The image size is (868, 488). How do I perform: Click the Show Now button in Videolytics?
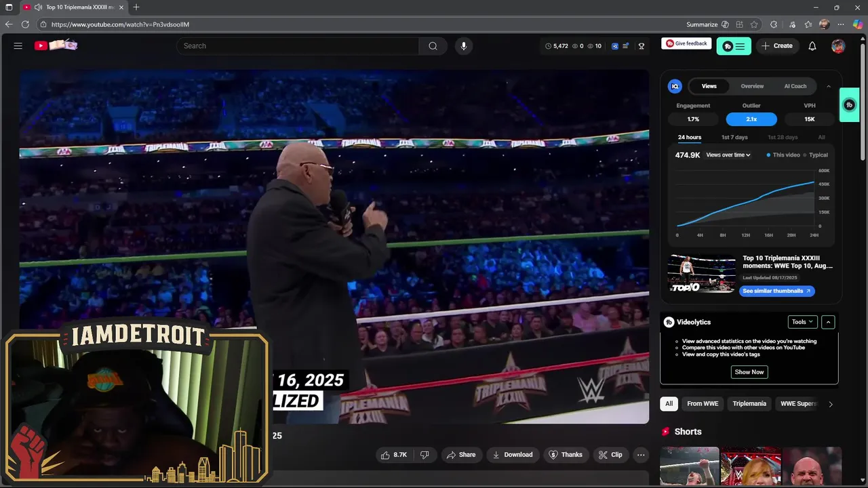(749, 372)
